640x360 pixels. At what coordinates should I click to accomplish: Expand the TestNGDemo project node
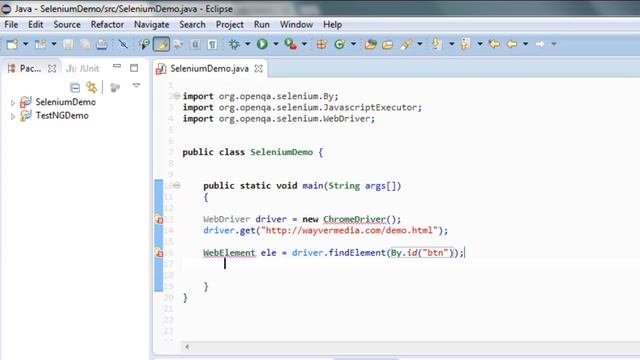point(13,116)
